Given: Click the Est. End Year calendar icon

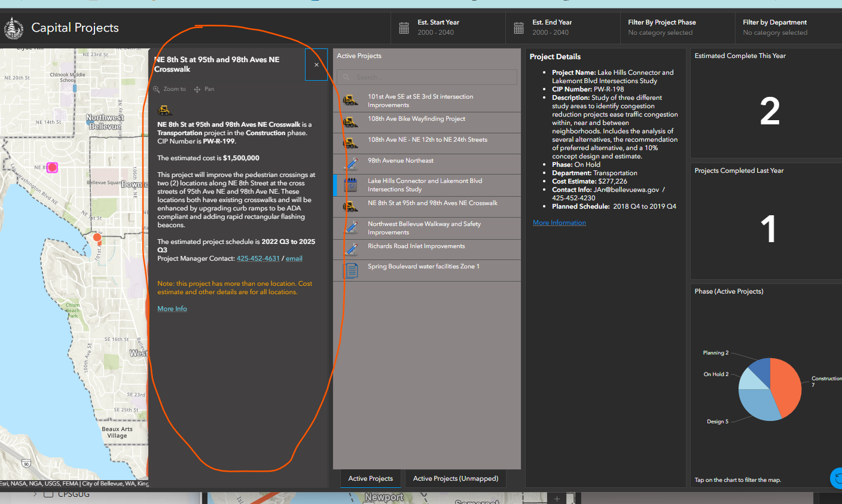Looking at the screenshot, I should point(518,27).
